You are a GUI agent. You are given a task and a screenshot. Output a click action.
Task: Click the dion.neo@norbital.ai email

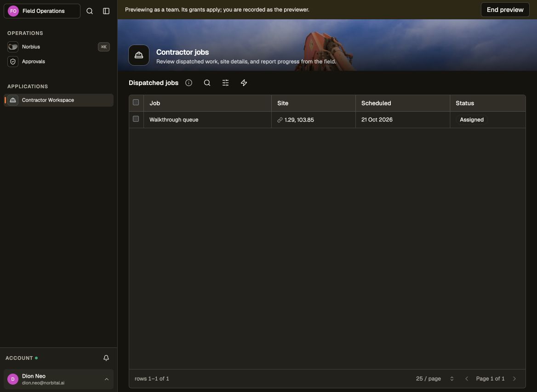[x=43, y=383]
